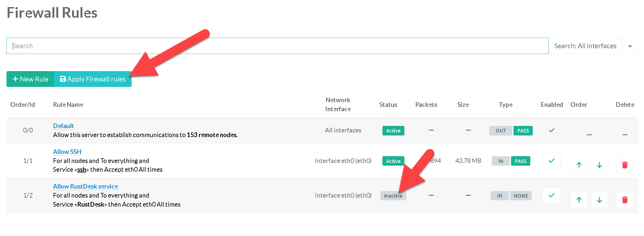
Task: Click the ssh service link
Action: 82,170
